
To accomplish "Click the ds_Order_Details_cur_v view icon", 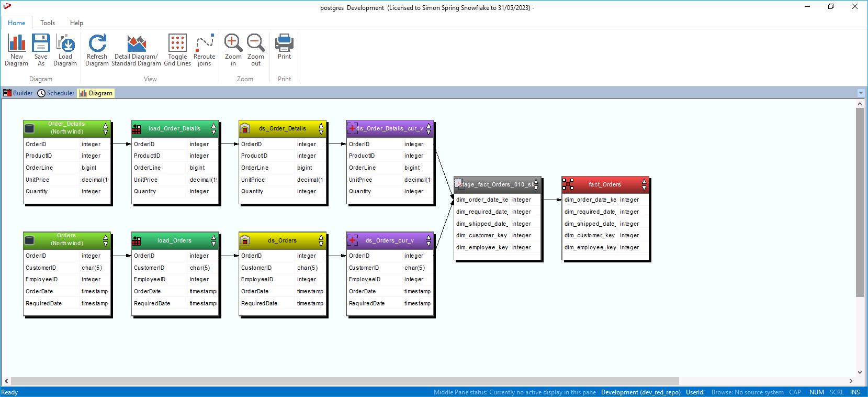I will pyautogui.click(x=352, y=128).
